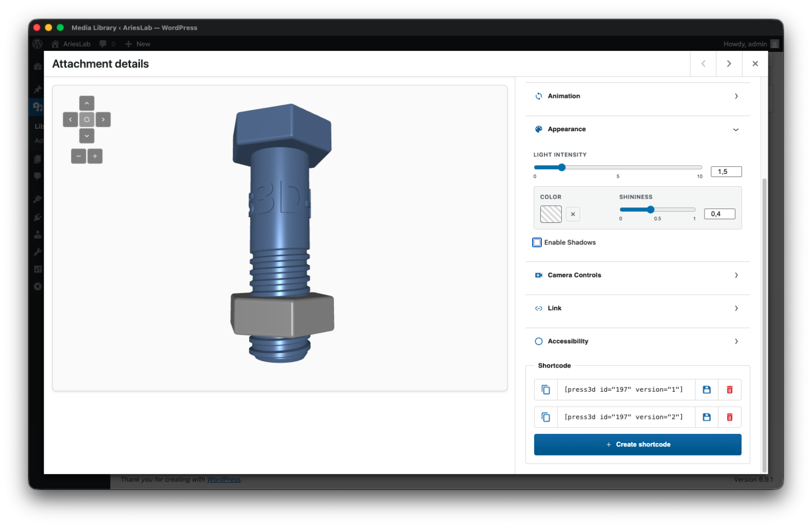Click the "Version 6.9.1" footer text
The image size is (812, 527).
click(753, 480)
